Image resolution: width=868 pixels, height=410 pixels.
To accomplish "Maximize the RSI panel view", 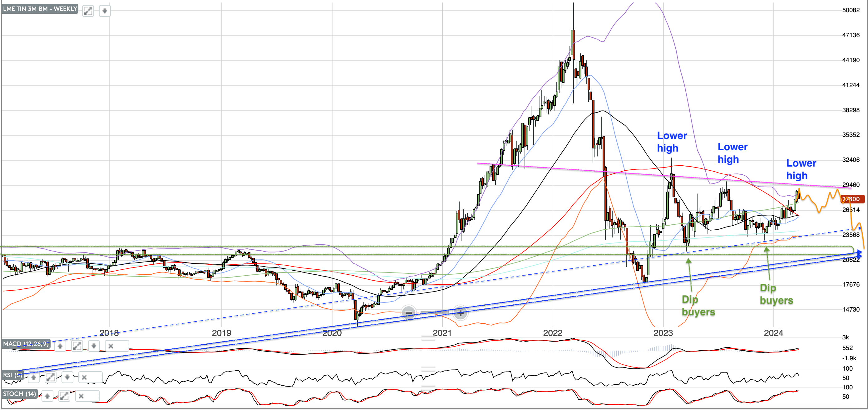I will (x=51, y=377).
